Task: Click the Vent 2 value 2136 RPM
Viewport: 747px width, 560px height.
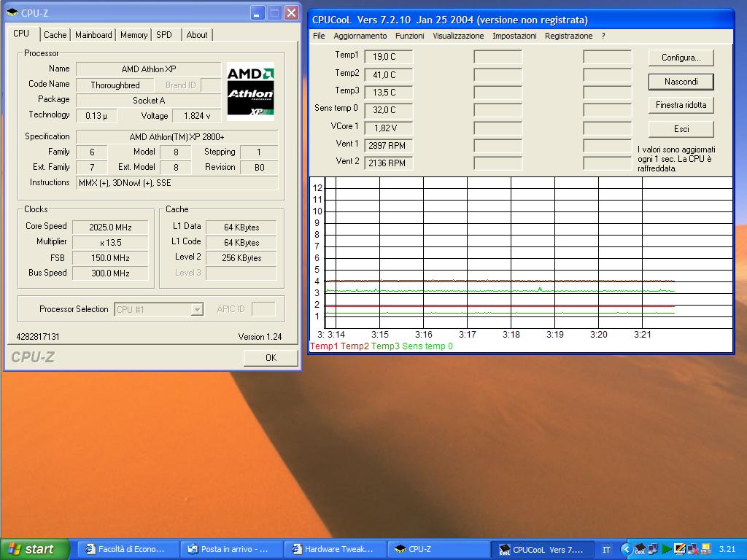Action: 389,163
